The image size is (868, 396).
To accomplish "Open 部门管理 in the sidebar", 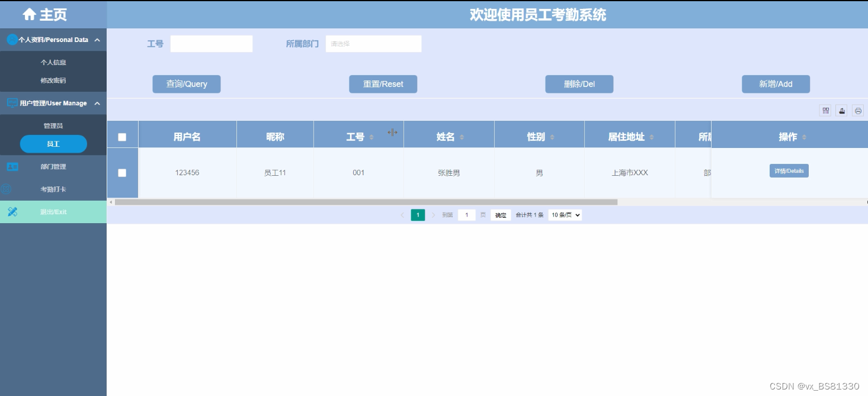I will click(x=53, y=167).
